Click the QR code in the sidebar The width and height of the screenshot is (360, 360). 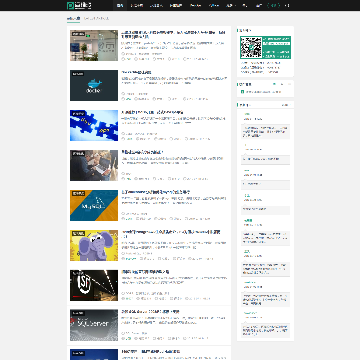point(251,47)
